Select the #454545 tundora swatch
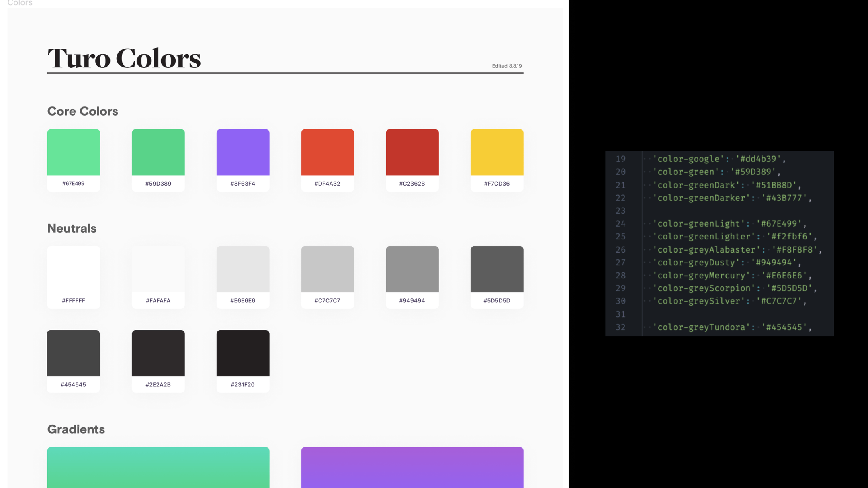 point(74,353)
